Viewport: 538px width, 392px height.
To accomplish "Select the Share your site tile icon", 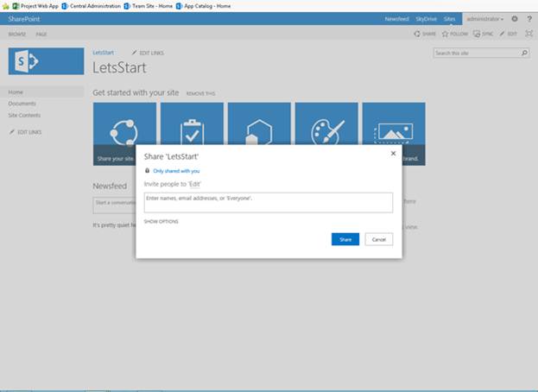I will pyautogui.click(x=124, y=132).
